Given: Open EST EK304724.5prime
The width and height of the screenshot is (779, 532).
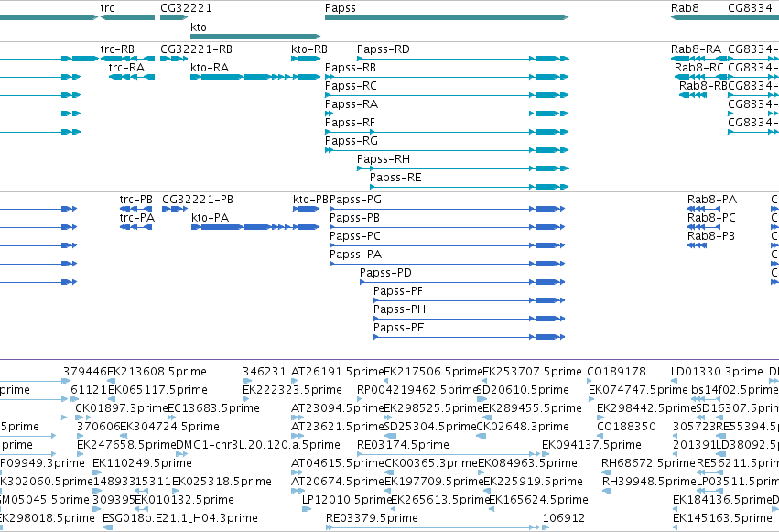Looking at the screenshot, I should (170, 428).
